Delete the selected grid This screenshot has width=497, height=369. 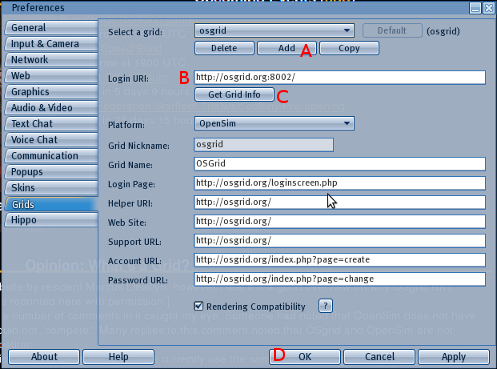point(224,48)
